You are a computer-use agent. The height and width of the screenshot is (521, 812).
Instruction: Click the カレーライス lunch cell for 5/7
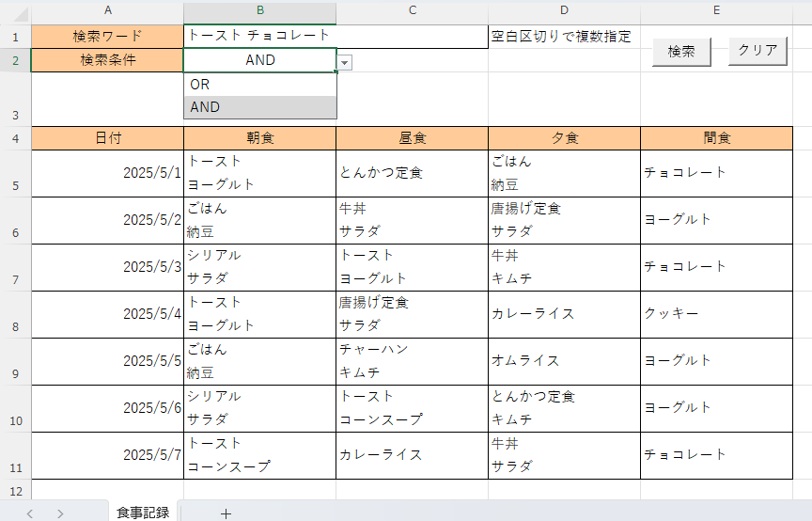click(x=413, y=456)
